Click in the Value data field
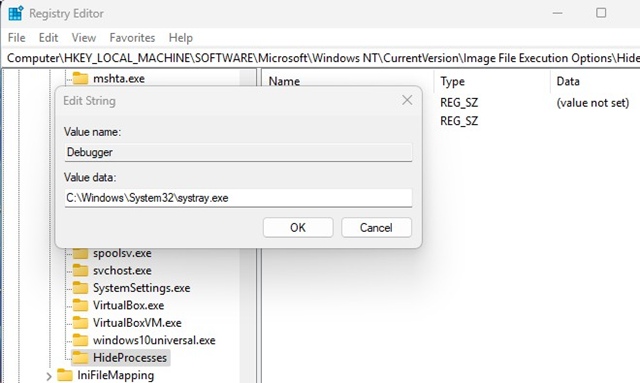This screenshot has height=383, width=640. (238, 198)
